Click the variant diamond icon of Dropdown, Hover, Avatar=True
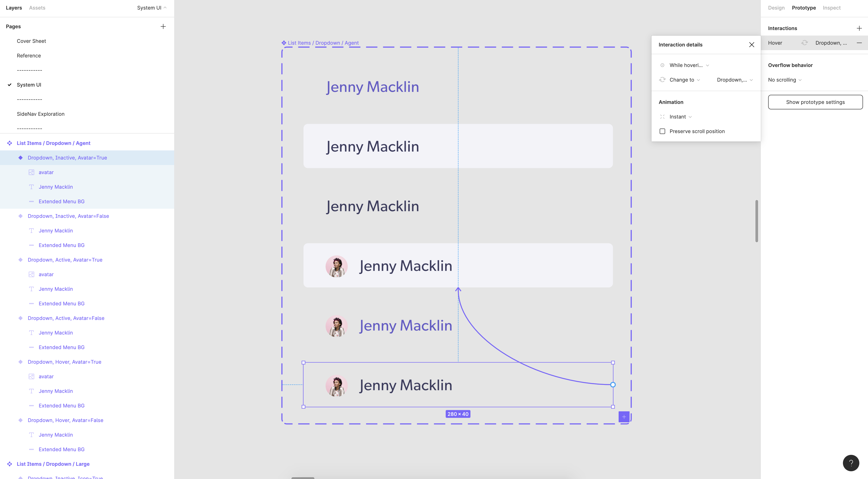 tap(21, 362)
